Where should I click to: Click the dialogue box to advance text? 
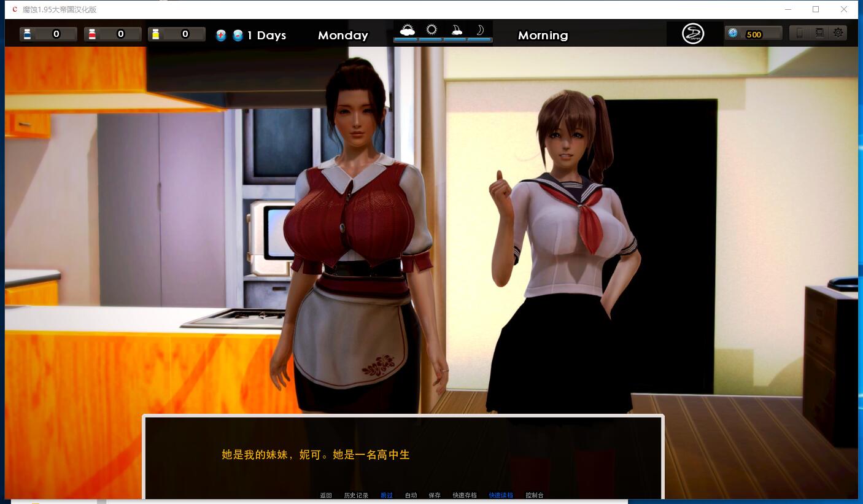click(403, 456)
